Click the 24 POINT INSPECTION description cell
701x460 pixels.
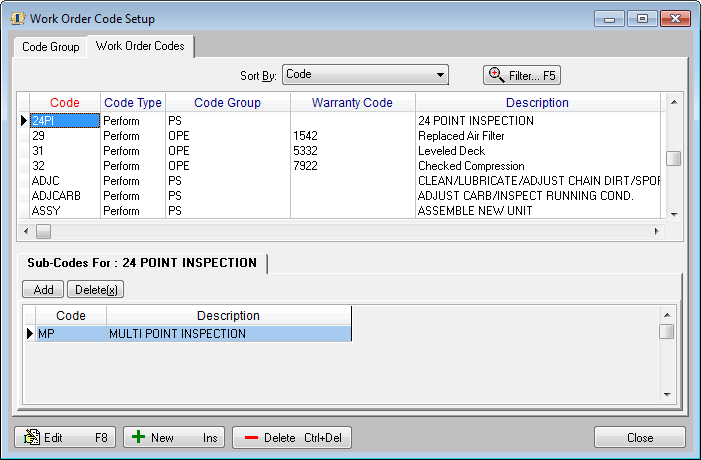[538, 121]
